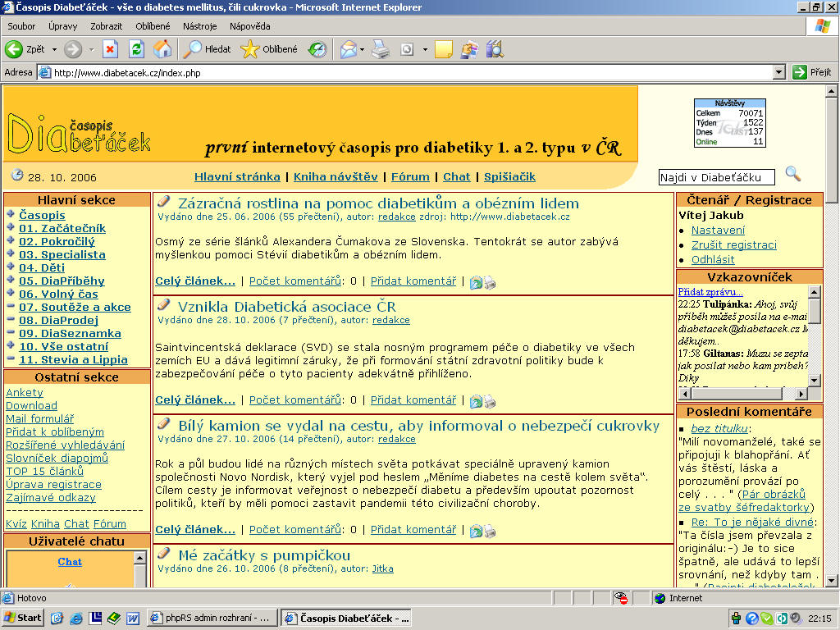Open section 05. DiaPříběhy
This screenshot has width=840, height=630.
tap(62, 281)
